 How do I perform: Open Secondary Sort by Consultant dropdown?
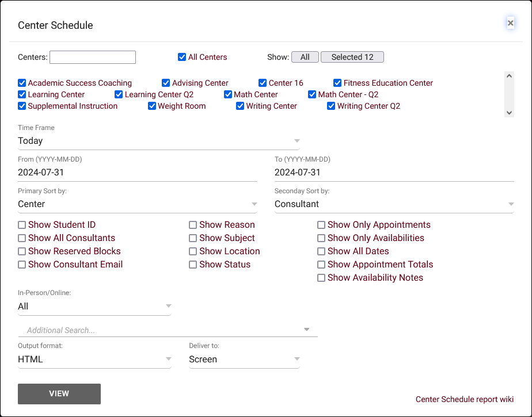click(x=394, y=204)
